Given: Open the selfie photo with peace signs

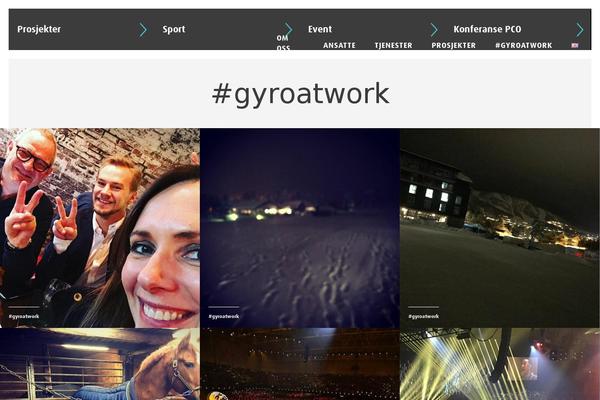Looking at the screenshot, I should point(100,228).
